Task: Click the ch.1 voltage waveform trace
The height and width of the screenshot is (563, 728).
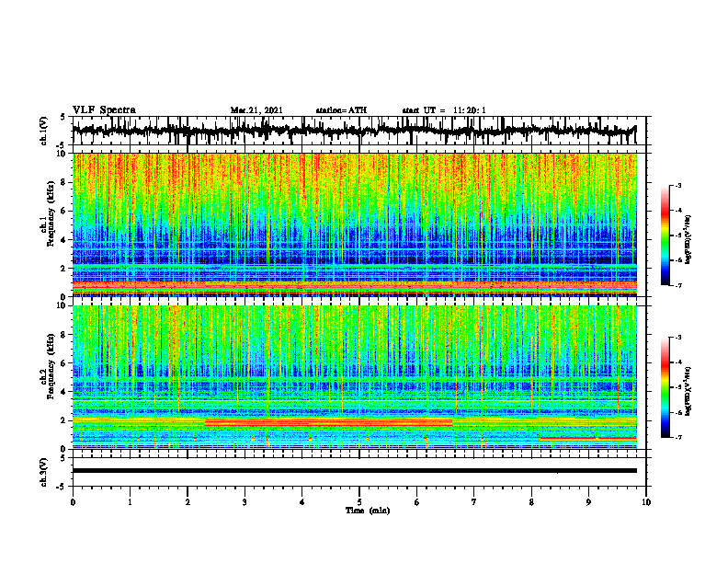Action: (x=354, y=131)
